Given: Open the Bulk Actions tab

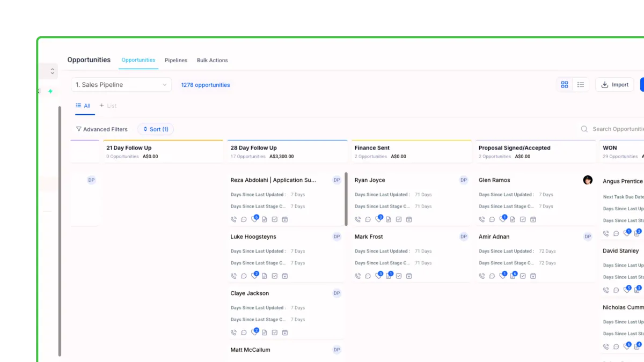Looking at the screenshot, I should point(213,60).
